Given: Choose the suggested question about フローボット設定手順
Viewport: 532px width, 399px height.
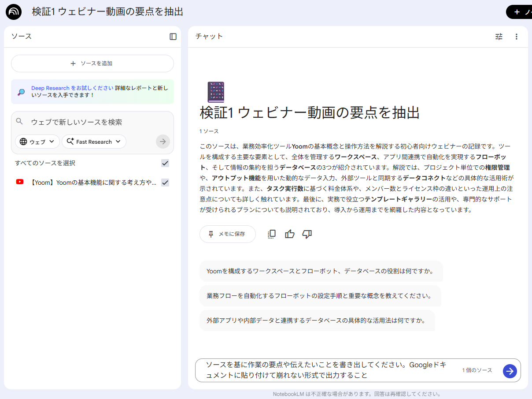Looking at the screenshot, I should [x=319, y=296].
